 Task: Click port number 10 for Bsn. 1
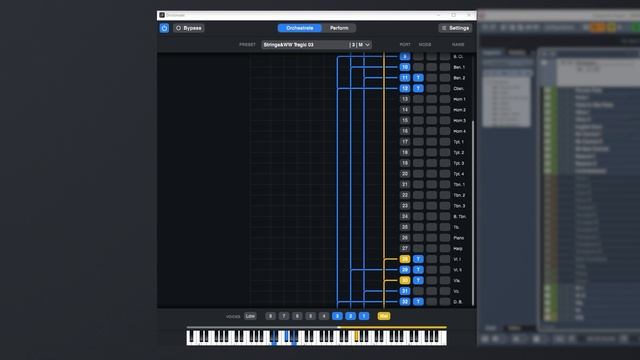click(x=404, y=67)
